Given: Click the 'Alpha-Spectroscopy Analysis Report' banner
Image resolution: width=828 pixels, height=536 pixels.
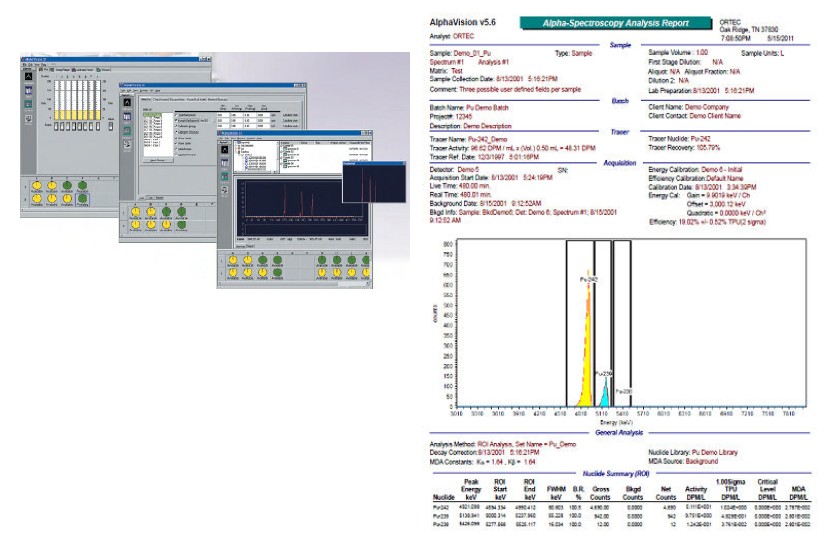Looking at the screenshot, I should coord(616,23).
